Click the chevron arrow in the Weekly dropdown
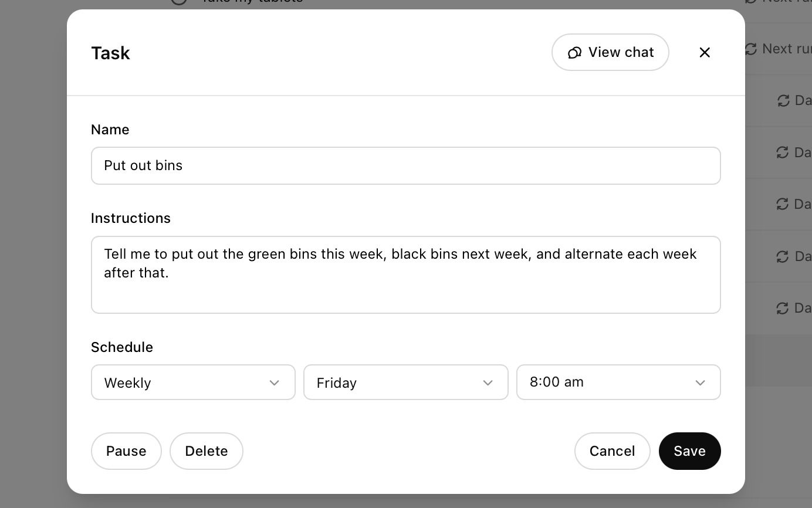 point(274,383)
